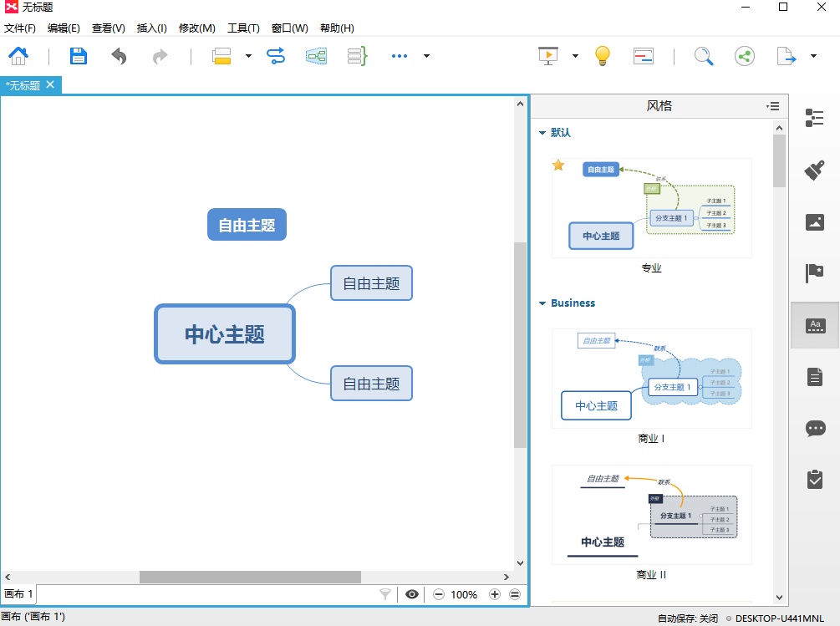Image resolution: width=840 pixels, height=626 pixels.
Task: Click the canvas vertical scrollbar thumb
Action: coord(520,345)
